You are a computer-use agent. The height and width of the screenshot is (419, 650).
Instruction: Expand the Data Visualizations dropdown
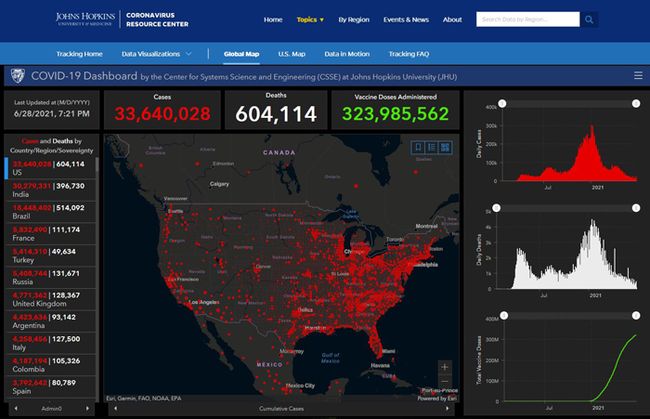pyautogui.click(x=161, y=53)
